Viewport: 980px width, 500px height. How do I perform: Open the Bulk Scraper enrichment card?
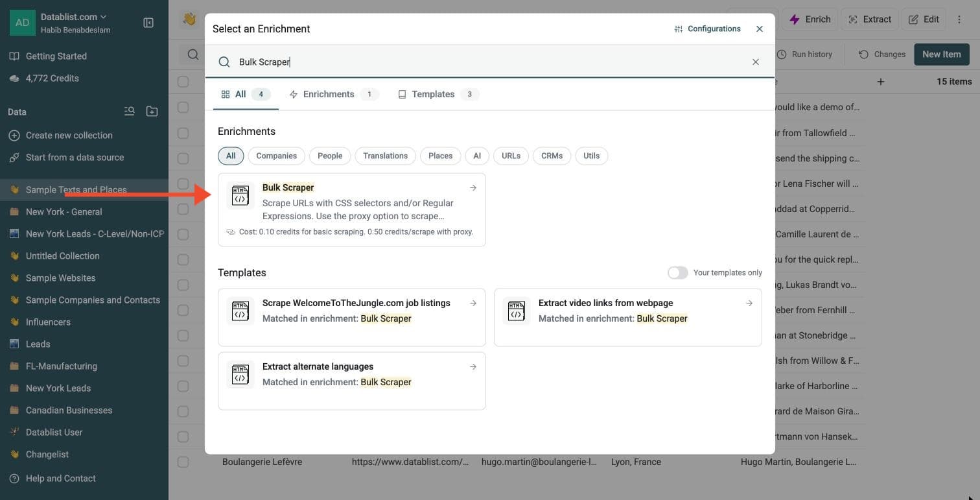click(352, 209)
